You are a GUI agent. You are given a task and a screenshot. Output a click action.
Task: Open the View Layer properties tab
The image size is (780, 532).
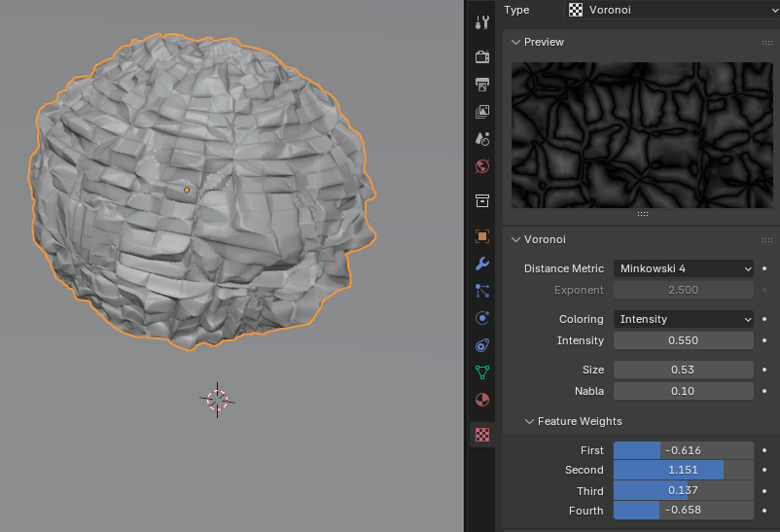pyautogui.click(x=481, y=112)
